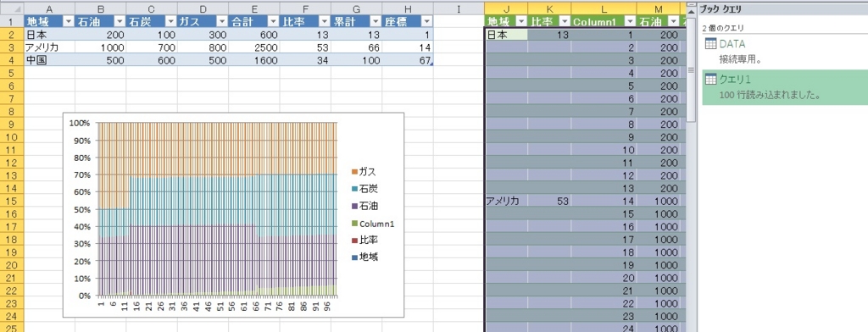Select row 1 header

point(12,21)
